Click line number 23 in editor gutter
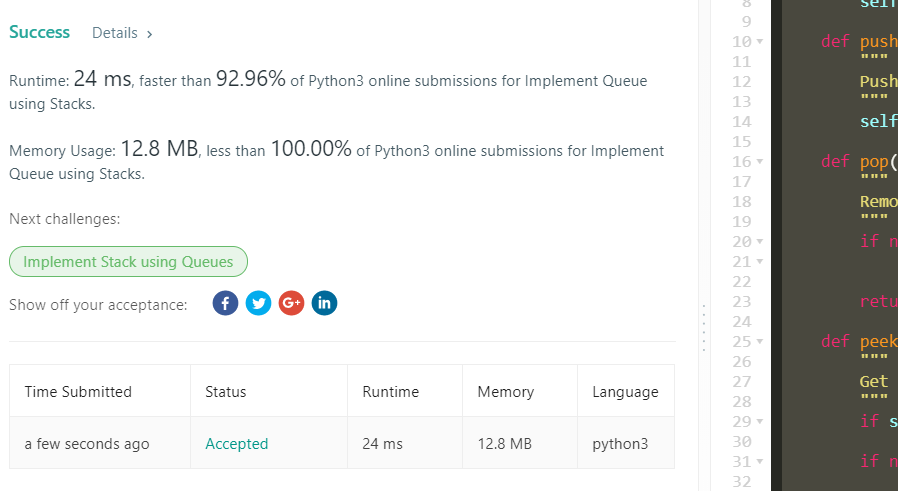Viewport: 898px width, 491px height. point(741,302)
